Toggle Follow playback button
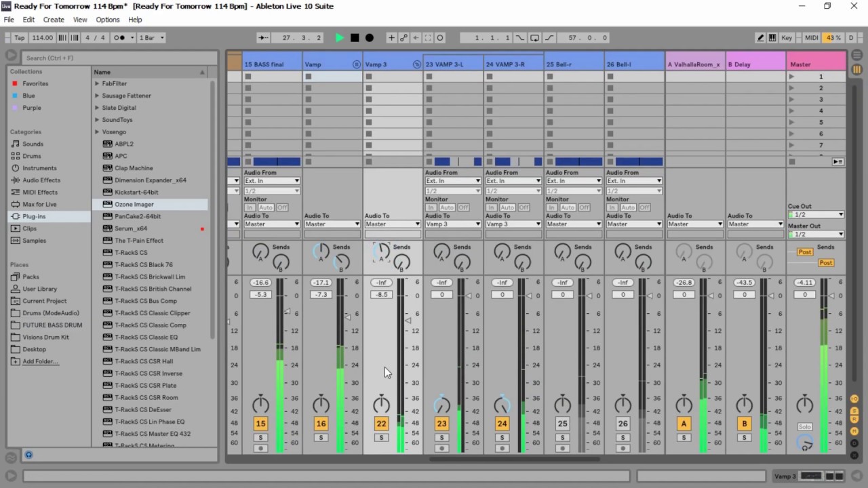This screenshot has height=488, width=868. tap(264, 38)
